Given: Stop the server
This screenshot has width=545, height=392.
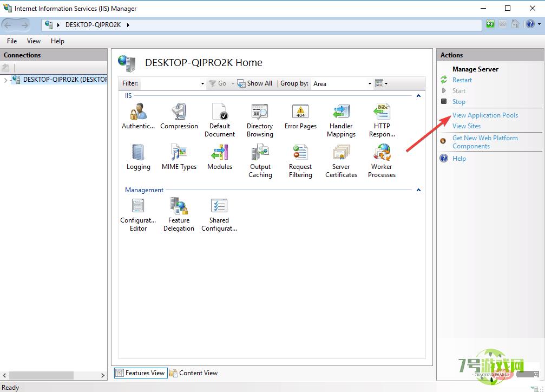Looking at the screenshot, I should [458, 102].
